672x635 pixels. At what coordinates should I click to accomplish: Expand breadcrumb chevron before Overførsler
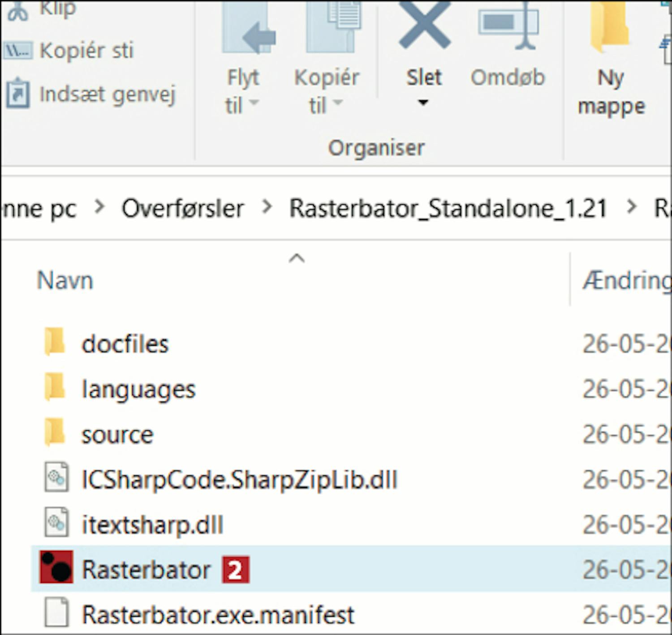(99, 207)
